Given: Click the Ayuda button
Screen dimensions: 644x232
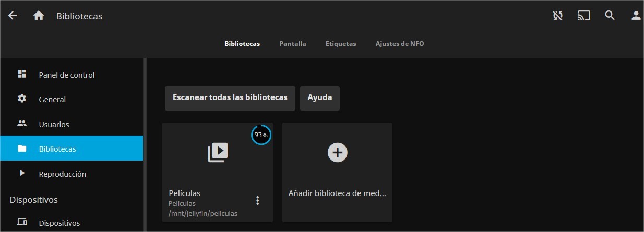Looking at the screenshot, I should [320, 98].
